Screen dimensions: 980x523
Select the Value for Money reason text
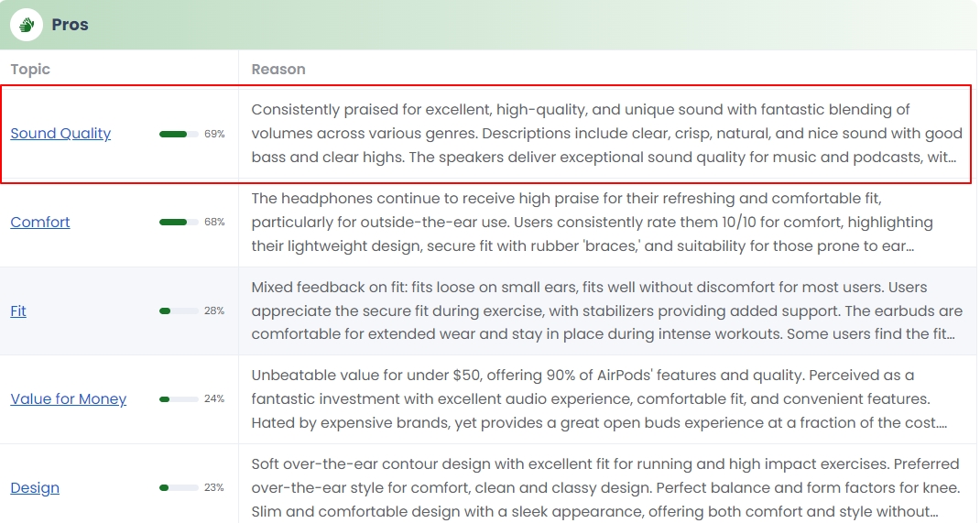pos(599,398)
